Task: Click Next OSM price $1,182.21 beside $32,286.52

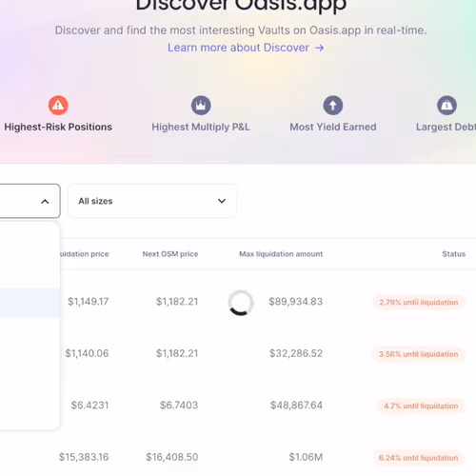Action: (x=177, y=353)
